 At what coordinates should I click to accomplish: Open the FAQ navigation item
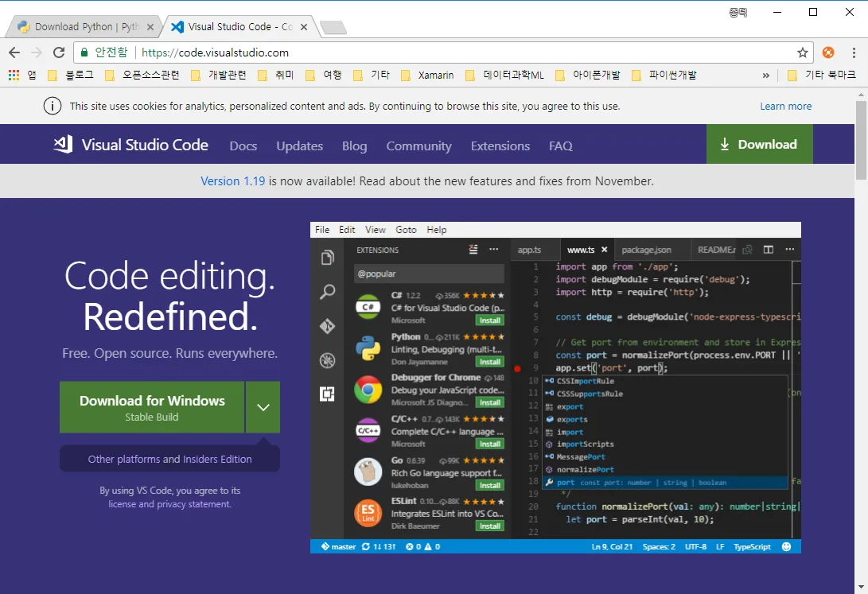pos(561,146)
